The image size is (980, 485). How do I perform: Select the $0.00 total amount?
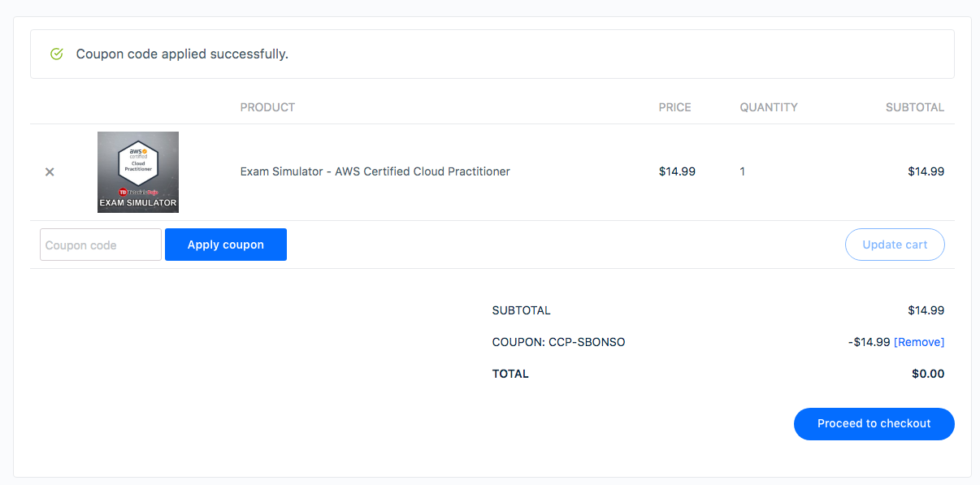pyautogui.click(x=928, y=375)
